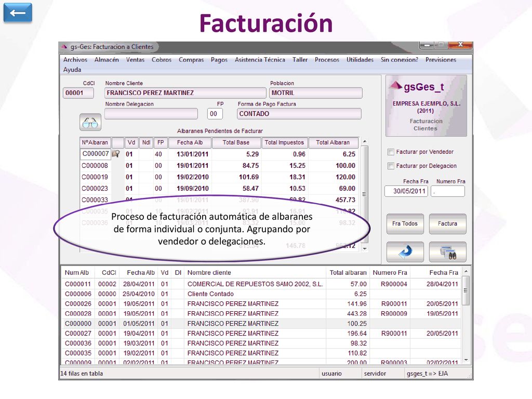The height and width of the screenshot is (399, 532).
Task: Click the Total Impuestos column header
Action: [x=284, y=142]
